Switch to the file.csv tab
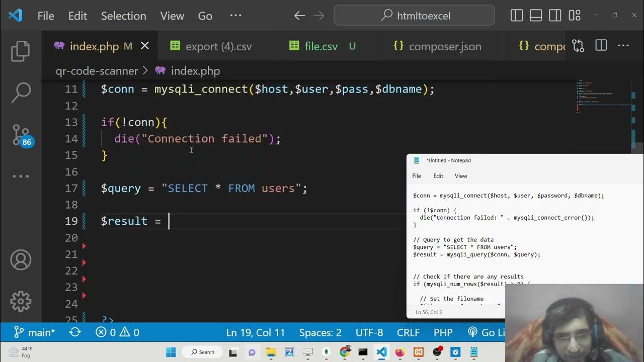This screenshot has width=644, height=362. 320,46
